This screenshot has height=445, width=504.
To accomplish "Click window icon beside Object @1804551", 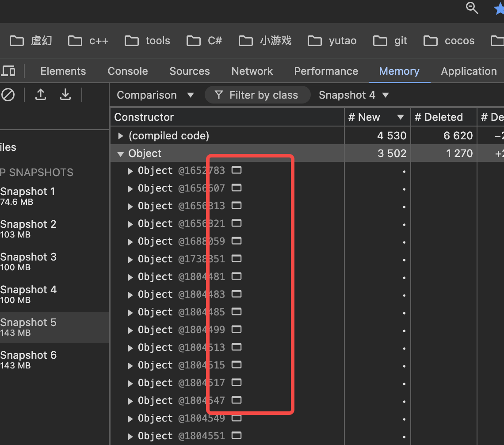I will coord(237,435).
